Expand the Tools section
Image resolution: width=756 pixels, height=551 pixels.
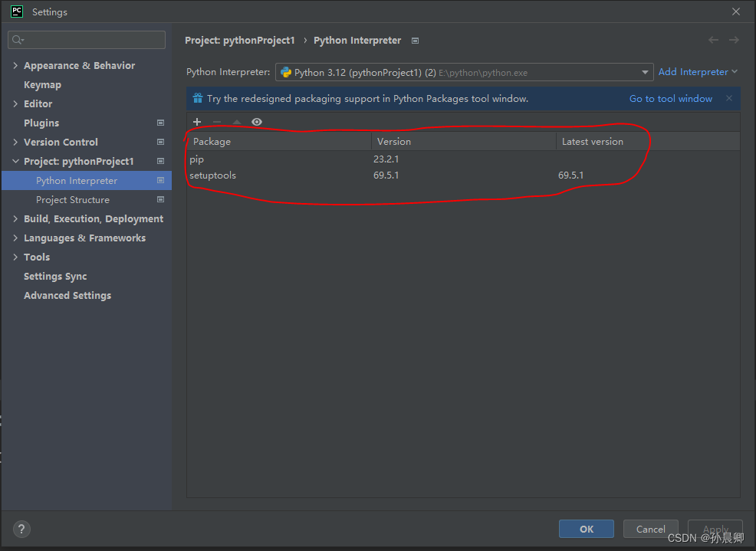click(15, 257)
